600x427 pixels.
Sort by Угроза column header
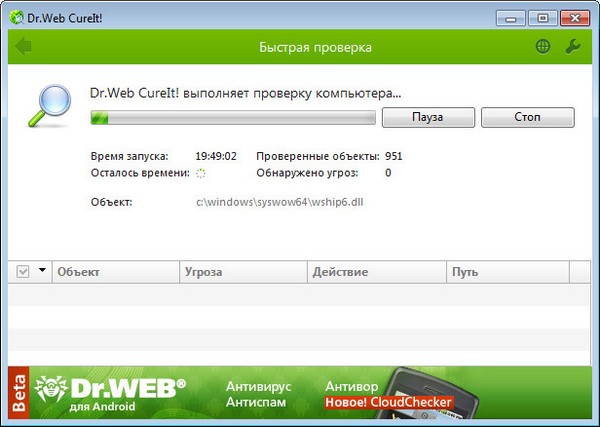pos(243,272)
